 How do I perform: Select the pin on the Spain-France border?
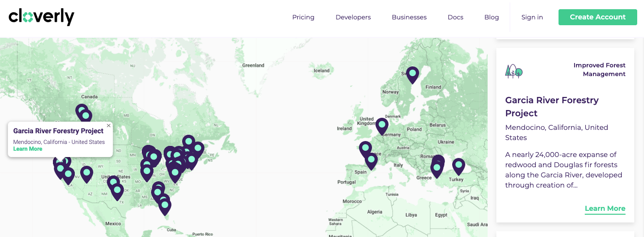371,161
